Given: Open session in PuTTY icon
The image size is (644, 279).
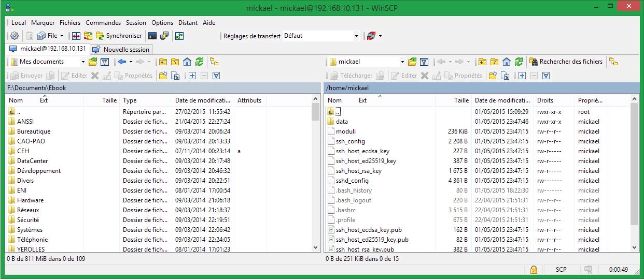Looking at the screenshot, I should coord(164,36).
